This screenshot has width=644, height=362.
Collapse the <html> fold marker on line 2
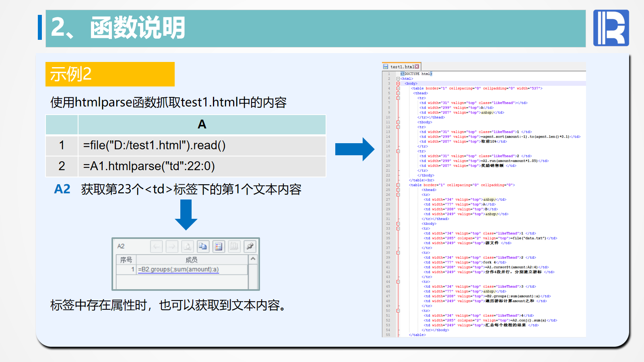398,79
